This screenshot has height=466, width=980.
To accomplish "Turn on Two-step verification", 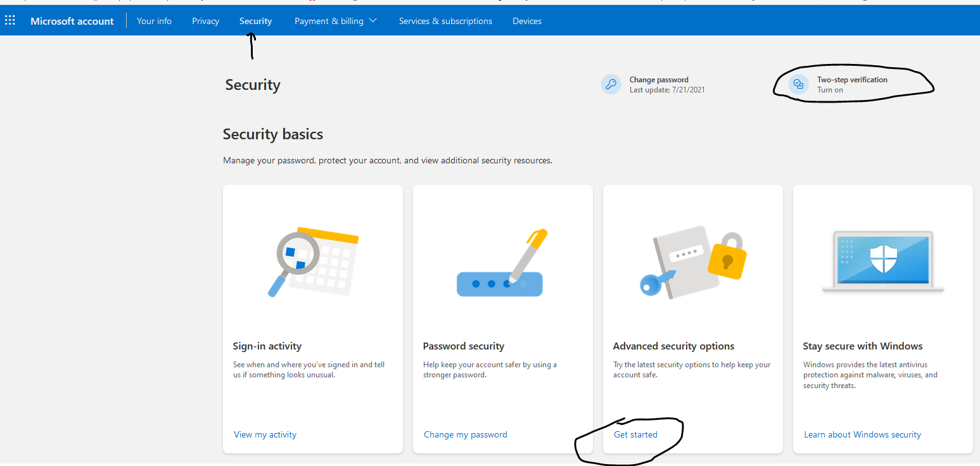I will 830,90.
